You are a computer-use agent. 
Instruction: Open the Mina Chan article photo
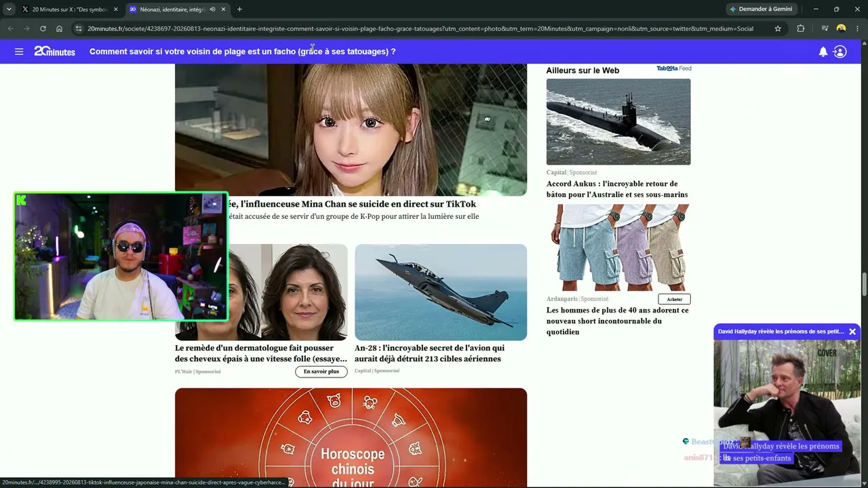click(x=351, y=130)
